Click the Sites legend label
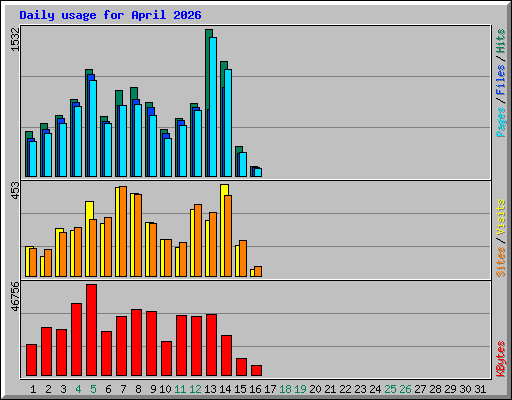This screenshot has height=400, width=512. click(500, 262)
